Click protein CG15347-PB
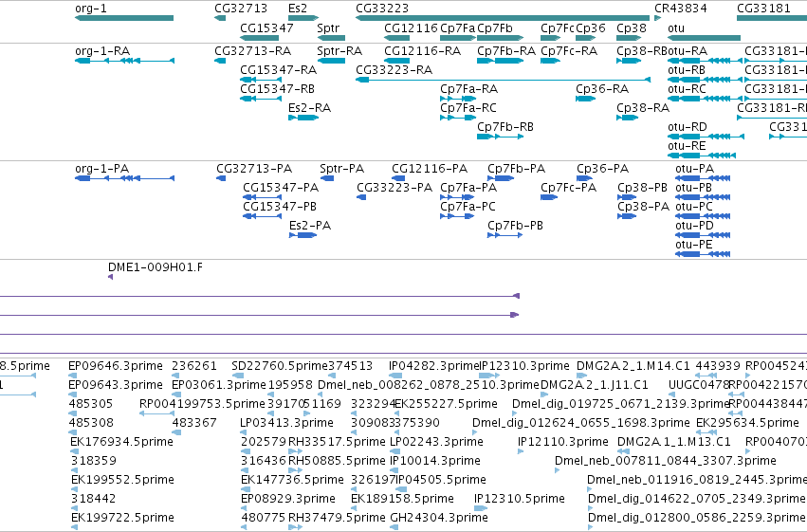The image size is (807, 532). click(x=263, y=216)
